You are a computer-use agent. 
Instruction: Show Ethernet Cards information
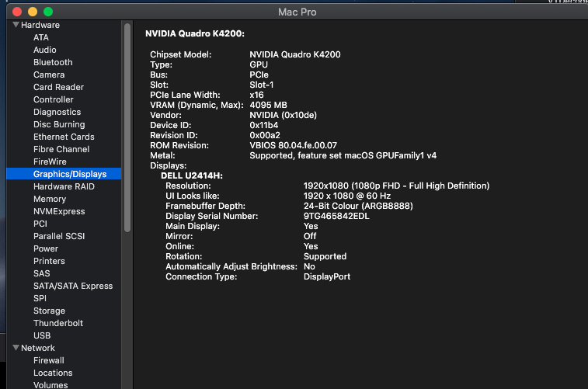(64, 137)
